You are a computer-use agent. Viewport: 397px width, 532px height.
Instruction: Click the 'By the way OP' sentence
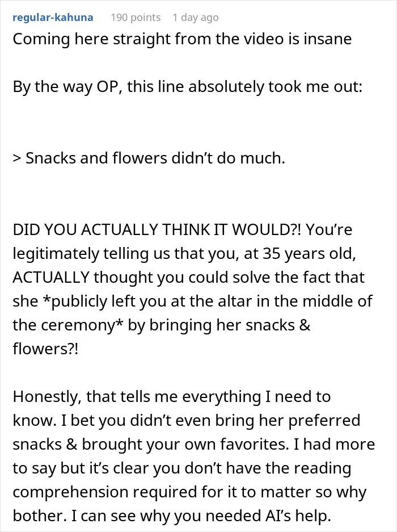pyautogui.click(x=188, y=87)
